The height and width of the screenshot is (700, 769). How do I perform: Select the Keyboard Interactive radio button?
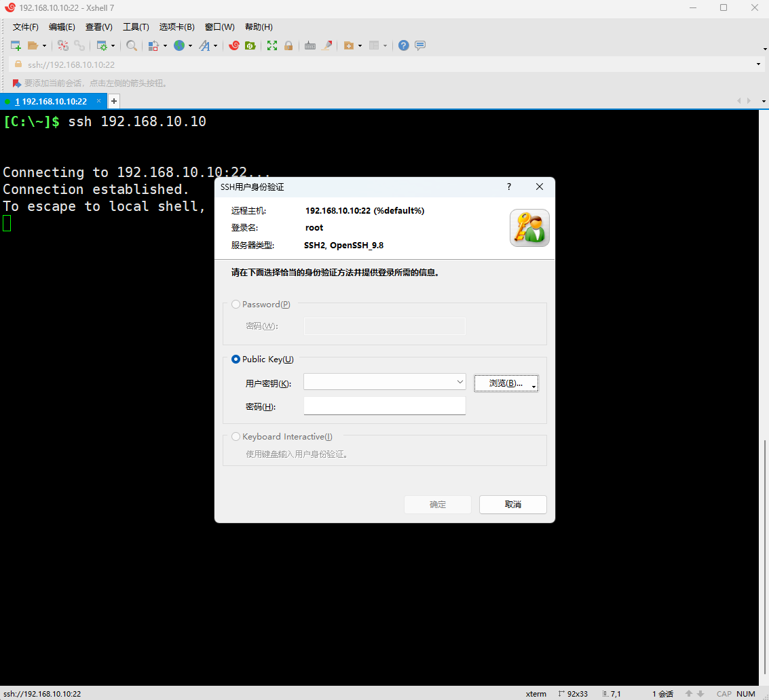tap(236, 437)
